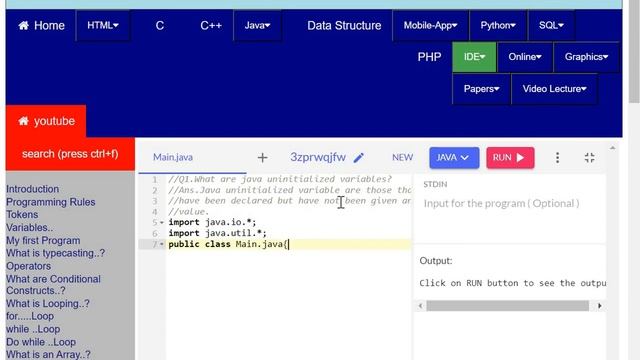Click the search (press ctrl+f) button
The height and width of the screenshot is (360, 640).
(70, 154)
